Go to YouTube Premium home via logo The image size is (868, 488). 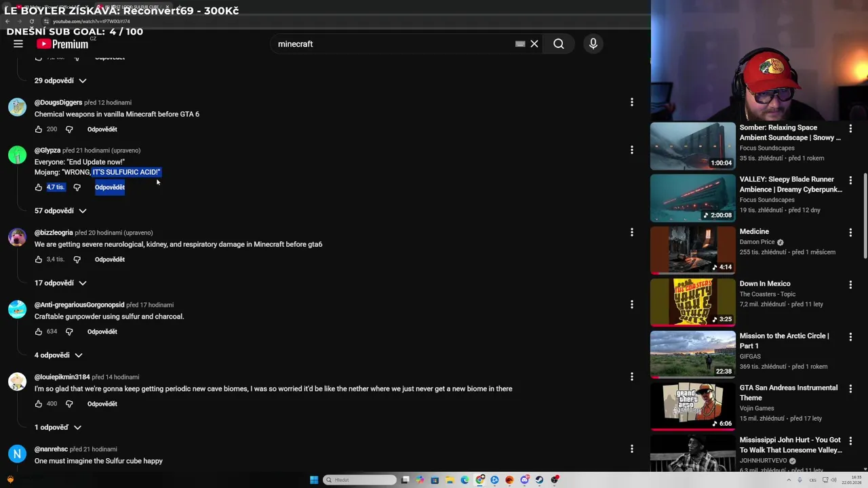coord(62,44)
